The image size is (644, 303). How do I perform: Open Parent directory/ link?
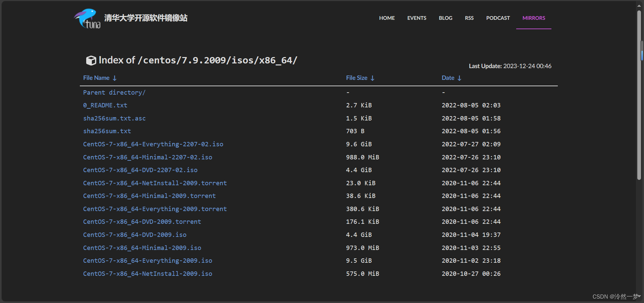point(114,93)
